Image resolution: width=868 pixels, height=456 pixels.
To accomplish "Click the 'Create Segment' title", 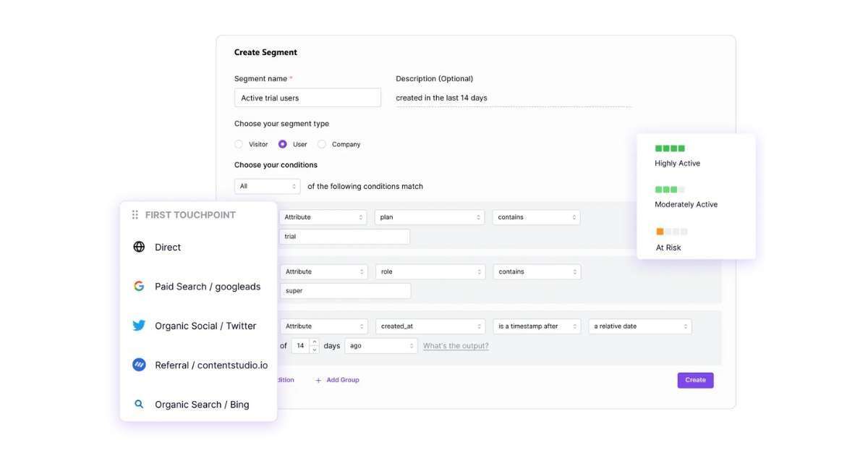I will point(265,52).
